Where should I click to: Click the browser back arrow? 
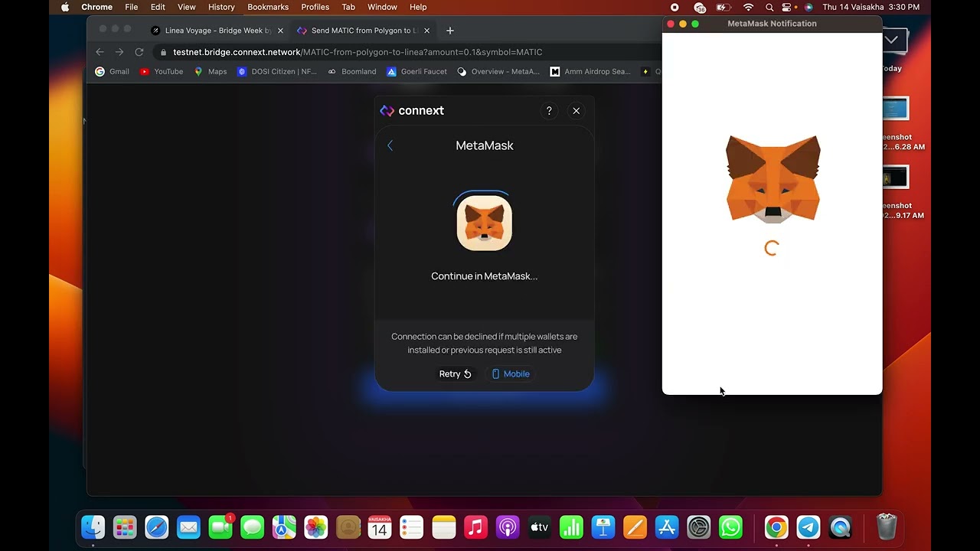(x=100, y=52)
